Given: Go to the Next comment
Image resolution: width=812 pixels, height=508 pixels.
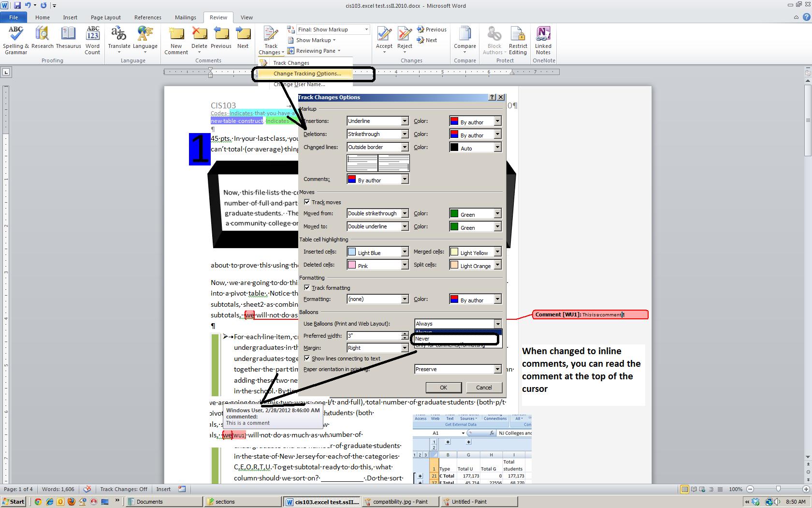Looking at the screenshot, I should (x=243, y=38).
